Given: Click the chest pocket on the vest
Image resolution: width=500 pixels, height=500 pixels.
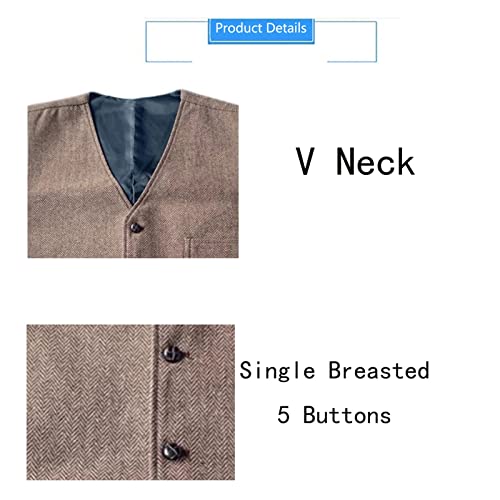Looking at the screenshot, I should [211, 247].
